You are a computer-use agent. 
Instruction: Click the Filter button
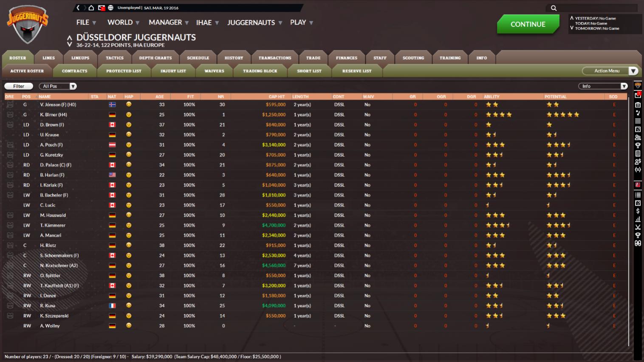click(19, 86)
